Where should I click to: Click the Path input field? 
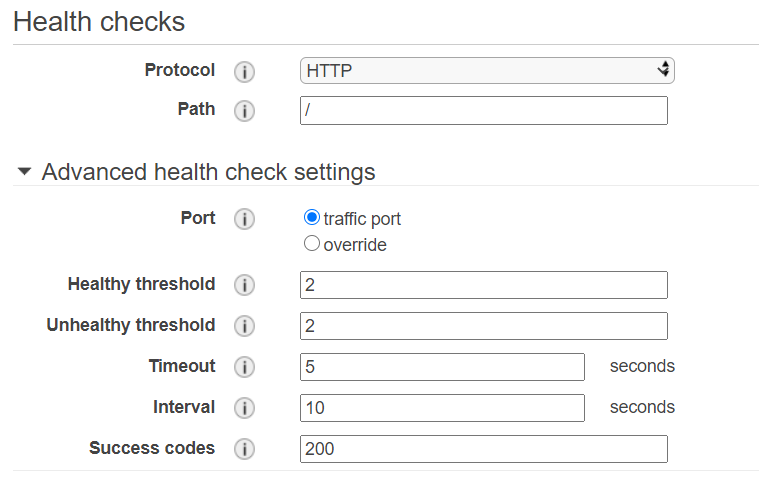[483, 110]
